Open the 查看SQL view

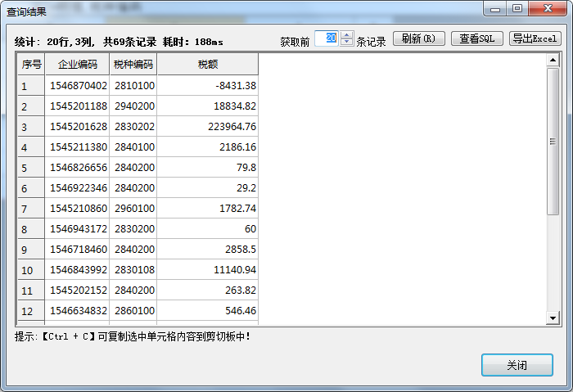(x=476, y=38)
